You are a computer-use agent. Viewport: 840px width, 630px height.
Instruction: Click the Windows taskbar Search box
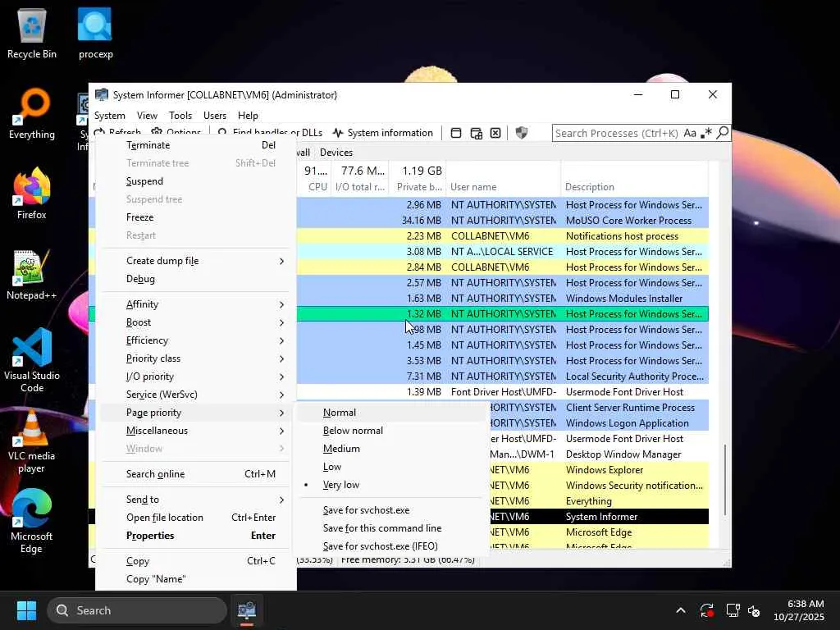137,610
